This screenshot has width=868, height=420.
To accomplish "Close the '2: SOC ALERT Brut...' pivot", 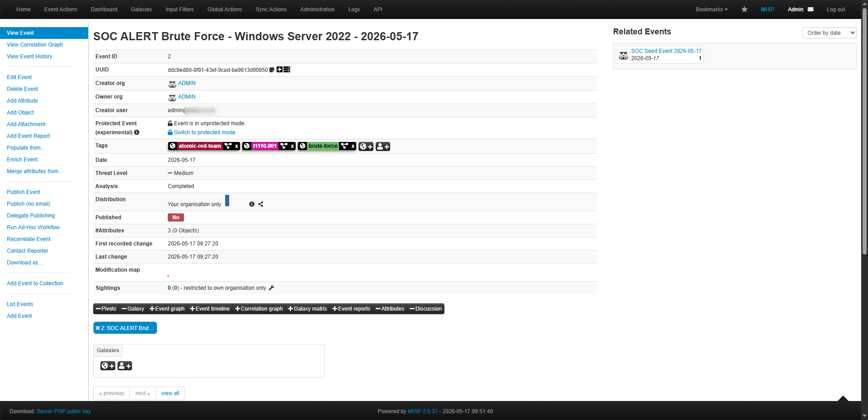I will (x=98, y=328).
